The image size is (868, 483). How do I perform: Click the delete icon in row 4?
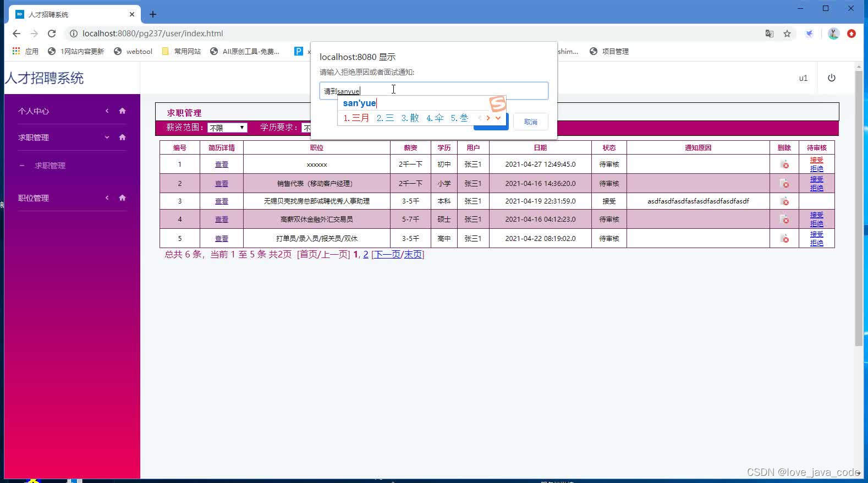tap(784, 219)
